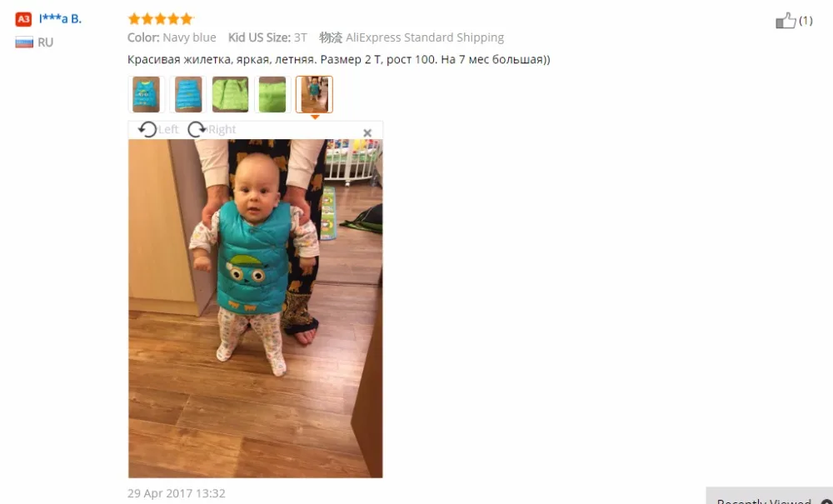Select the third thumbnail showing green lining

230,94
